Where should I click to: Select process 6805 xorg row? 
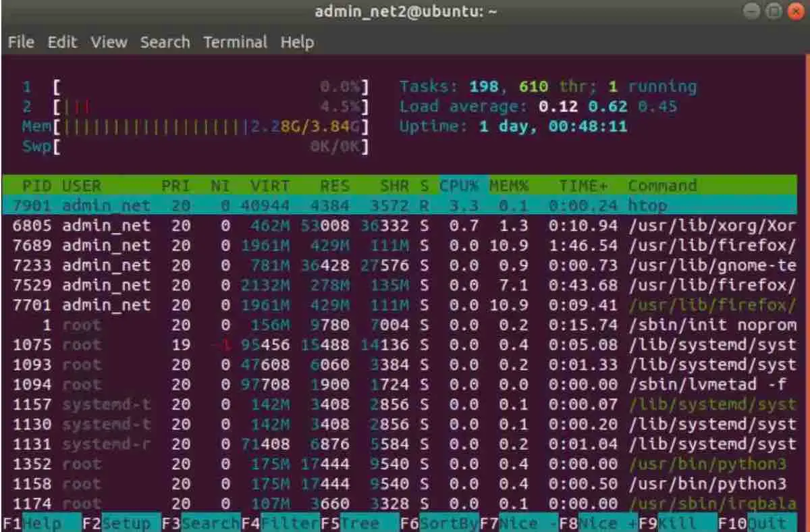coord(400,225)
